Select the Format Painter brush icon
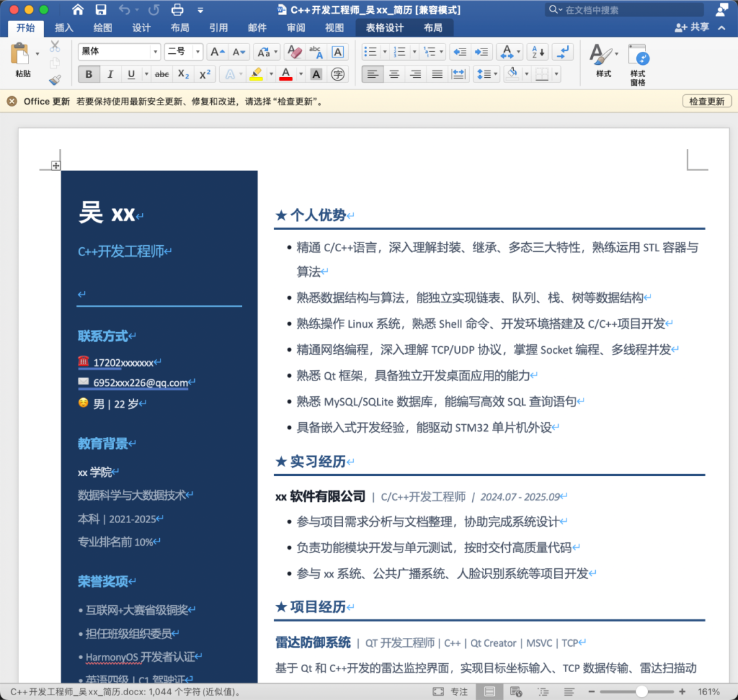The image size is (738, 700). [x=55, y=80]
